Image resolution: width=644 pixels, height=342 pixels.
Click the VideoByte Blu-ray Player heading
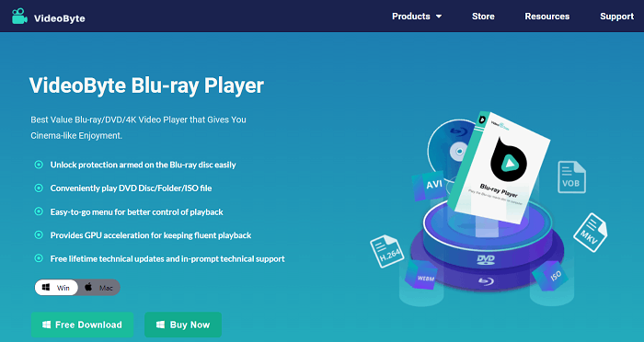[x=146, y=85]
